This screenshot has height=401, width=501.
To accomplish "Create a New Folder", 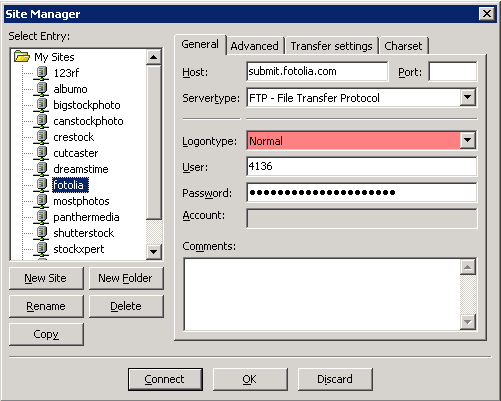I will click(126, 278).
